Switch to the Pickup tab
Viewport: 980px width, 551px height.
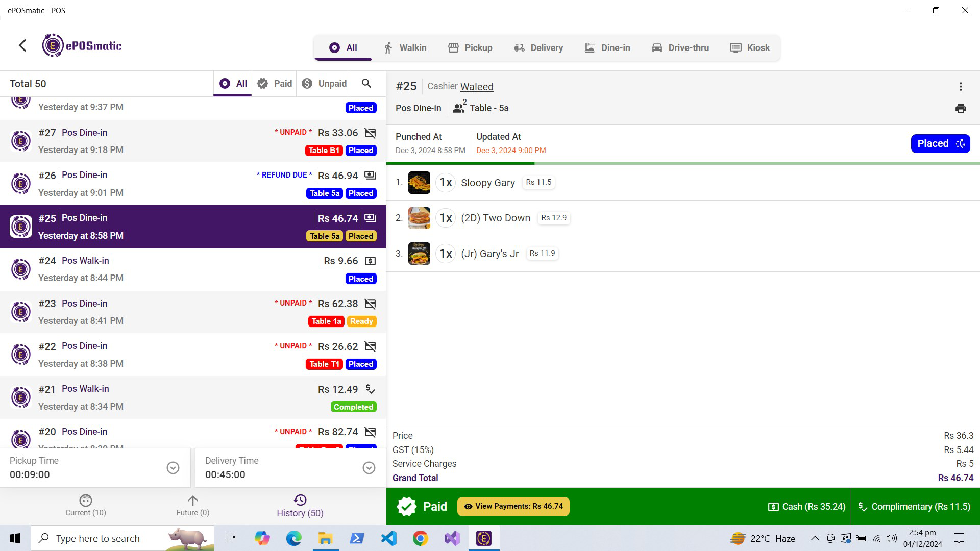coord(470,48)
